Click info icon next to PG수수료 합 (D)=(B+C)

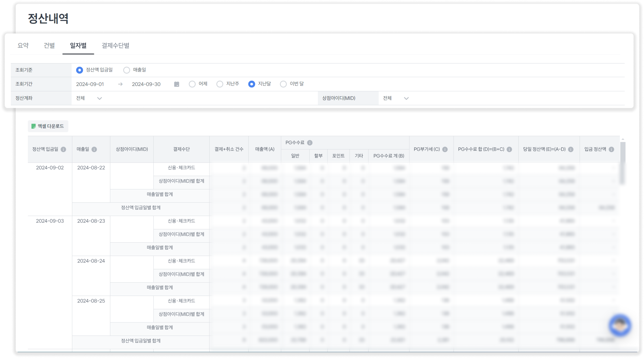pos(509,149)
